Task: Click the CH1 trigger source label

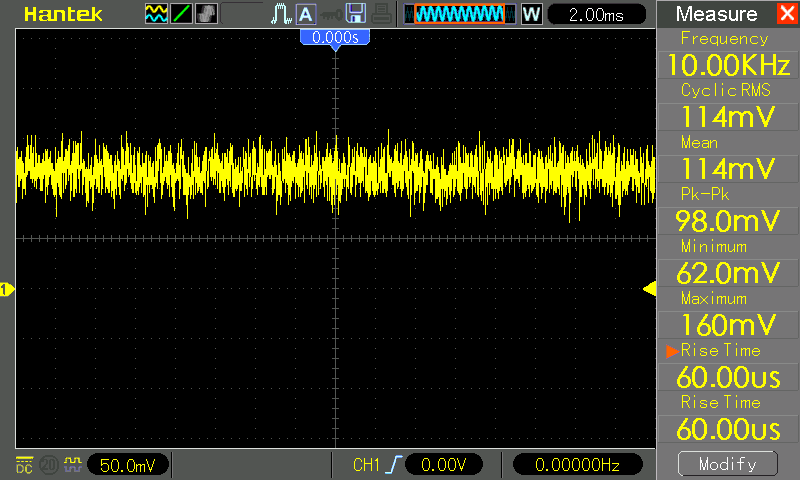Action: tap(366, 465)
